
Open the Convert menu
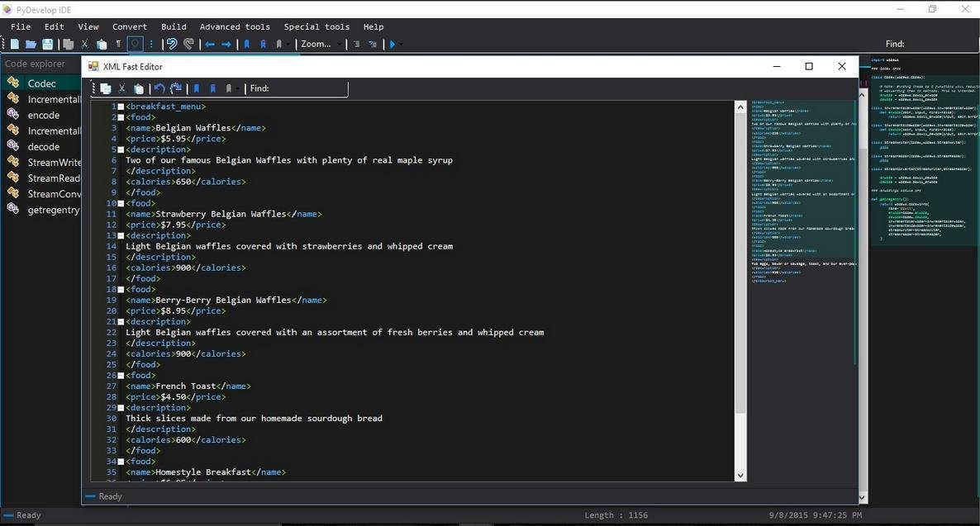(130, 27)
